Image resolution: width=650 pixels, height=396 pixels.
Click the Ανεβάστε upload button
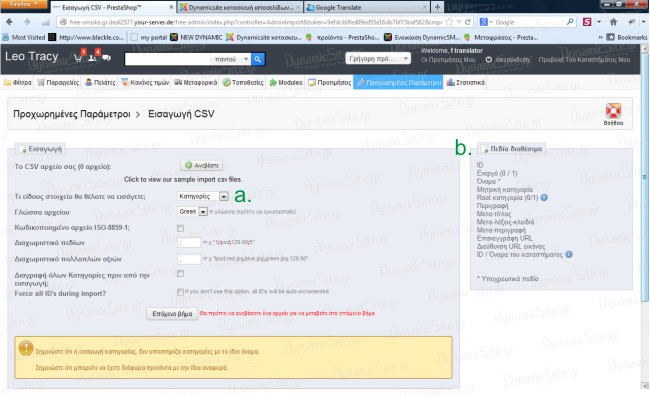(201, 165)
